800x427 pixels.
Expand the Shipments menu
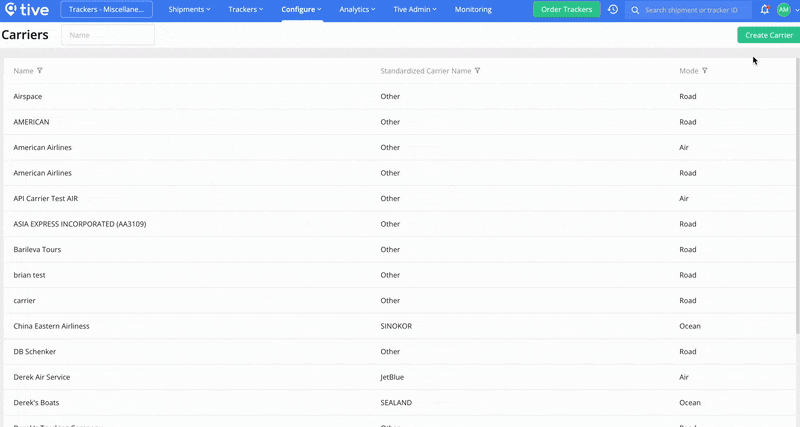pyautogui.click(x=189, y=9)
